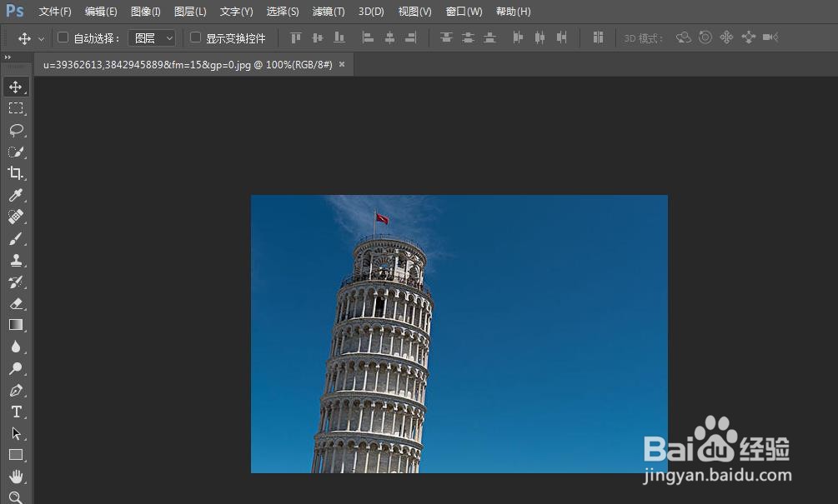Select the Clone Stamp tool

coord(16,261)
